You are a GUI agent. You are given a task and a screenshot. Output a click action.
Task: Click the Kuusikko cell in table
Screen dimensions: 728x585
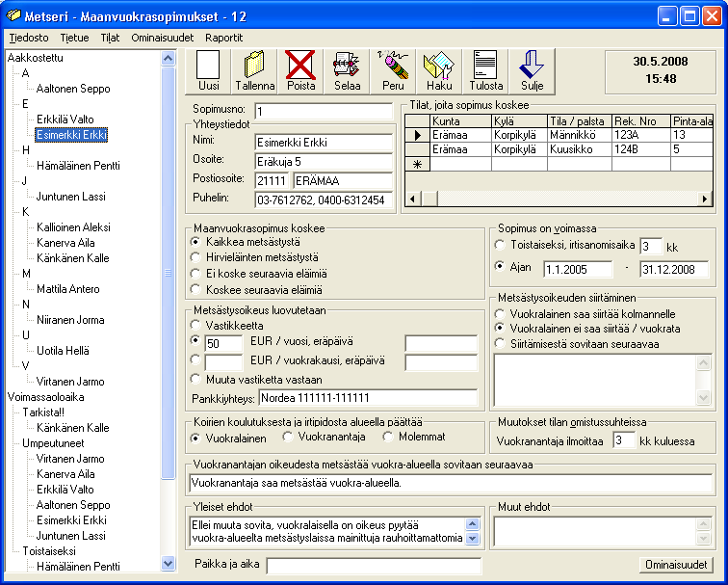pos(580,149)
